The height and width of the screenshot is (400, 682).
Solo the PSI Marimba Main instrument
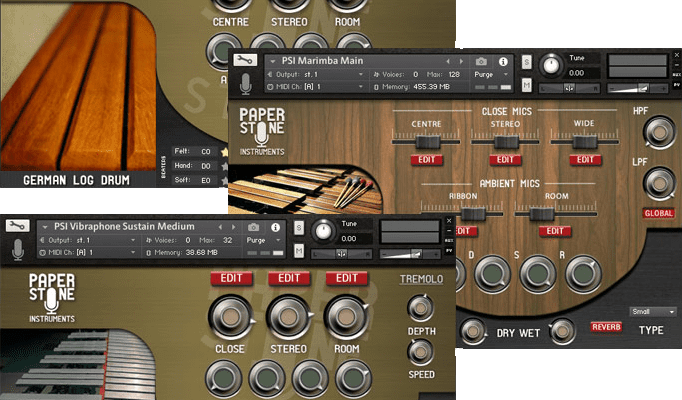pyautogui.click(x=527, y=62)
